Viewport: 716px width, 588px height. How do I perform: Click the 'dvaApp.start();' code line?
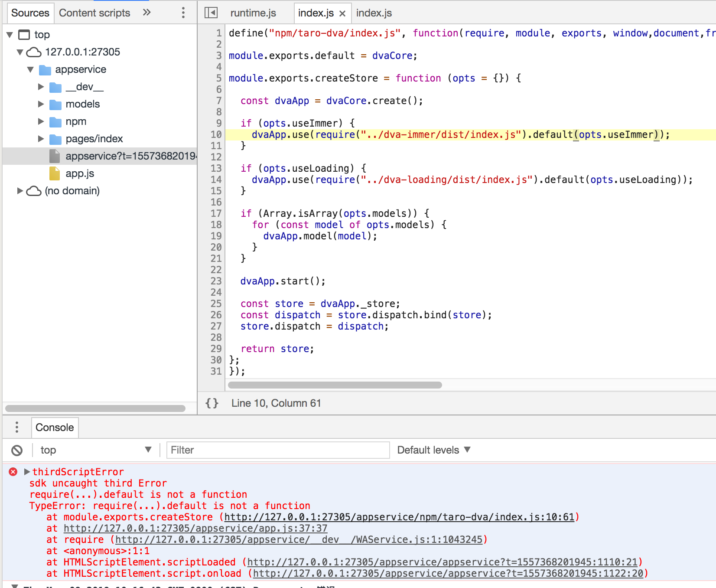[283, 281]
